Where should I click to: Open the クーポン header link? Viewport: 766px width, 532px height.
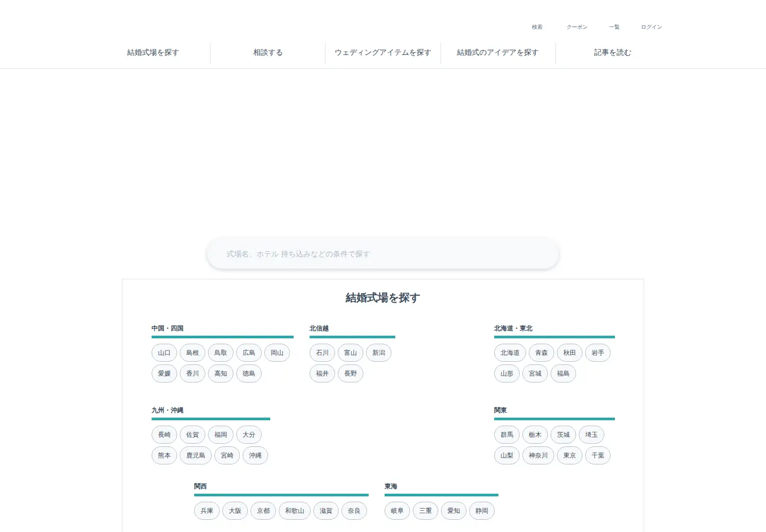577,27
